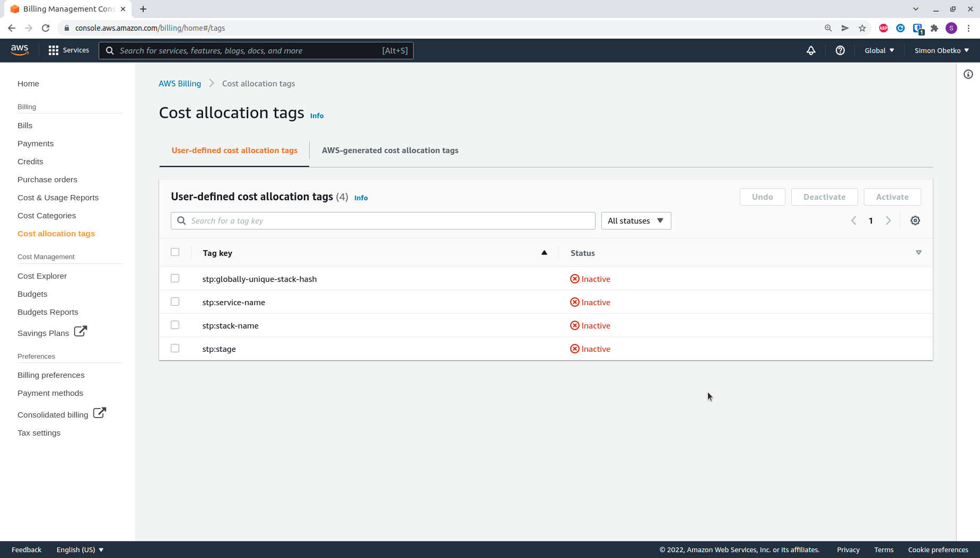
Task: Open Chrome profile avatar S
Action: coord(951,28)
